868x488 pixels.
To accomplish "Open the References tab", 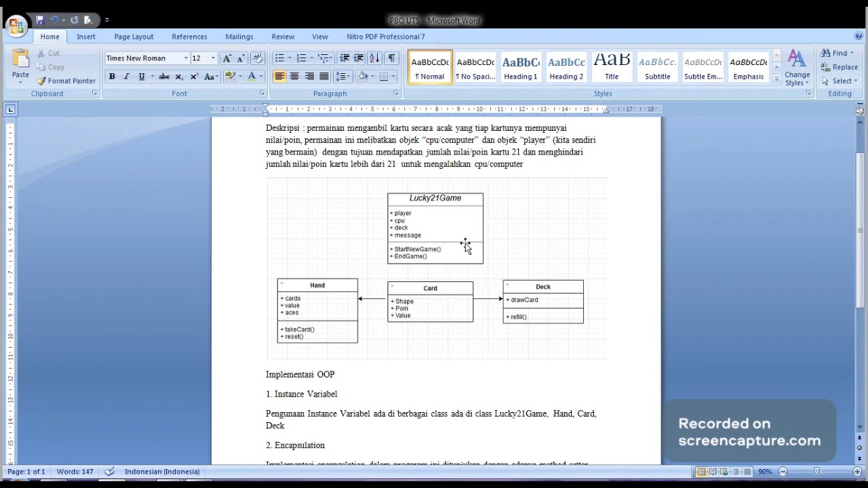I will point(189,37).
